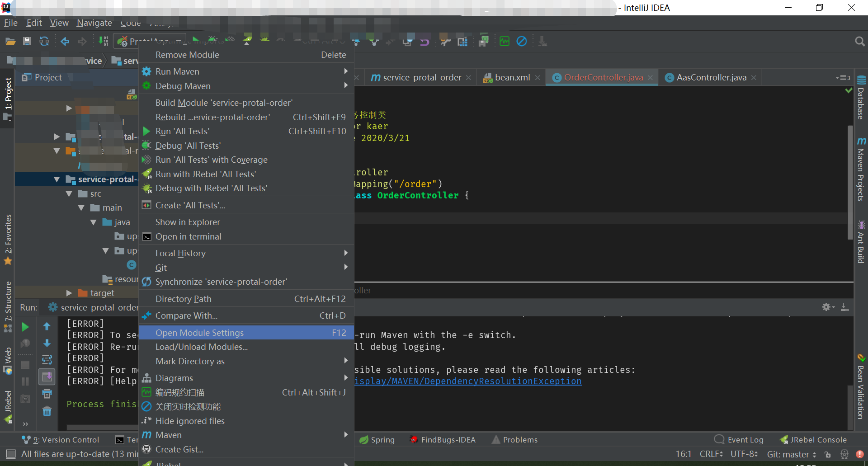This screenshot has height=466, width=868.
Task: Click the Build Project toolbar icon
Action: tap(104, 42)
